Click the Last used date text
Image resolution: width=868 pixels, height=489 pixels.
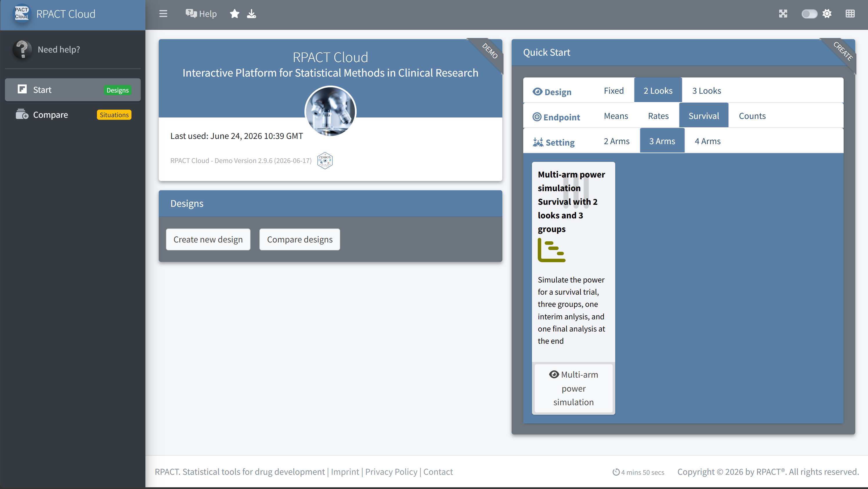[237, 136]
